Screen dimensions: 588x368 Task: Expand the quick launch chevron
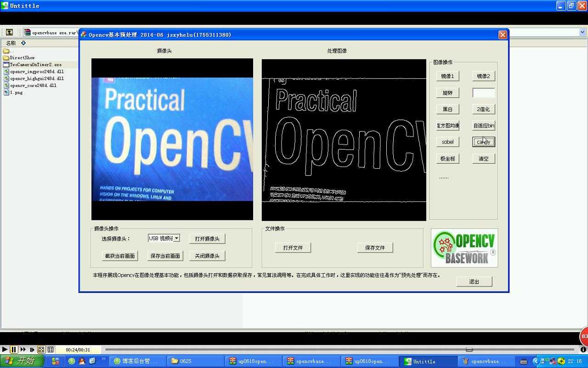tap(103, 359)
